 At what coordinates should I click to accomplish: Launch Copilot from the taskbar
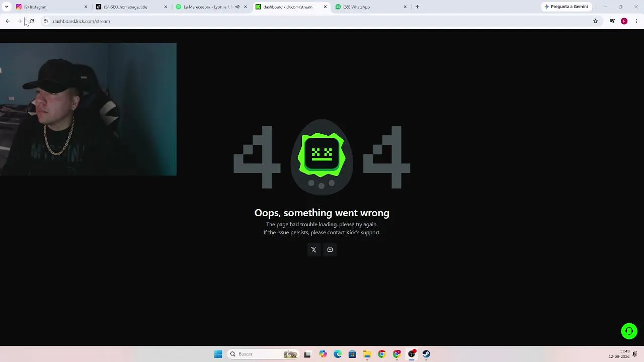(x=323, y=354)
